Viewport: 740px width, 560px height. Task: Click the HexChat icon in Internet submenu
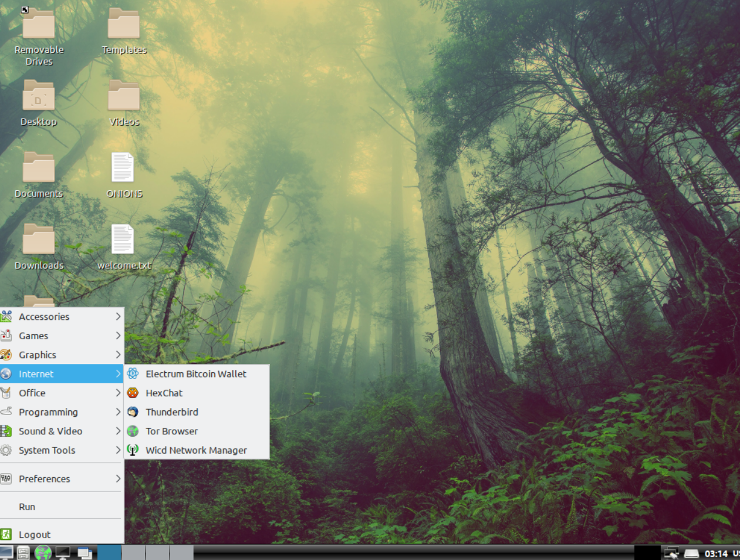click(x=133, y=393)
